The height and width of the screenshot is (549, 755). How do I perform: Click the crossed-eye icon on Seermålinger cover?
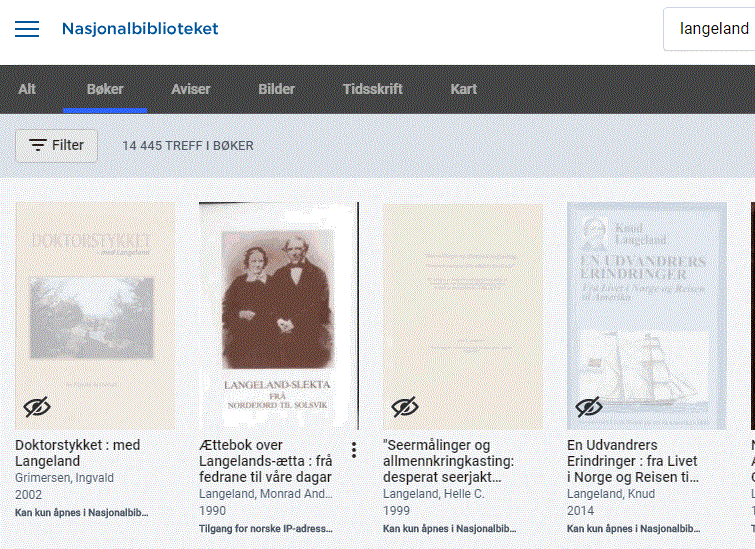pos(405,407)
